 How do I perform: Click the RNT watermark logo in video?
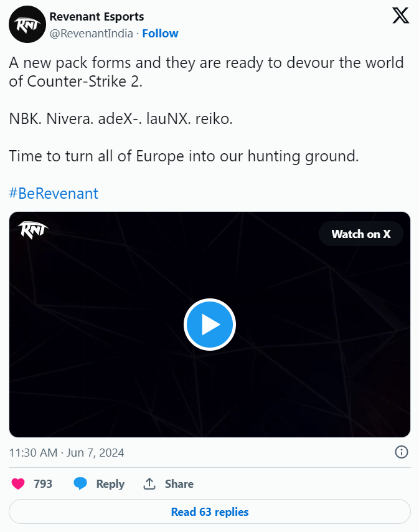[33, 229]
